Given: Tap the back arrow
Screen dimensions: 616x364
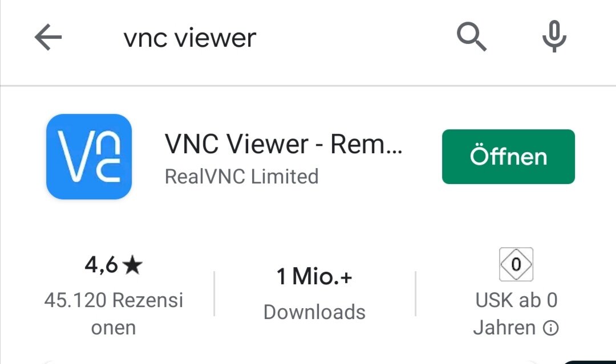Looking at the screenshot, I should (x=48, y=38).
